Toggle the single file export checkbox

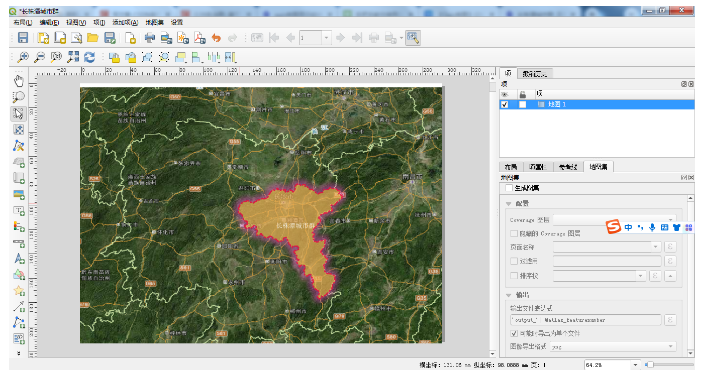[514, 333]
